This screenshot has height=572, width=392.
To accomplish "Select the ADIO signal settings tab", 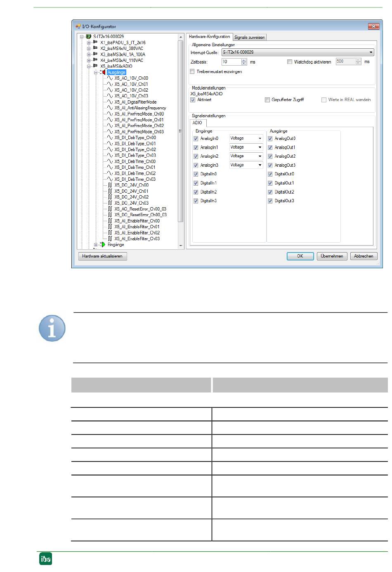I will point(198,123).
